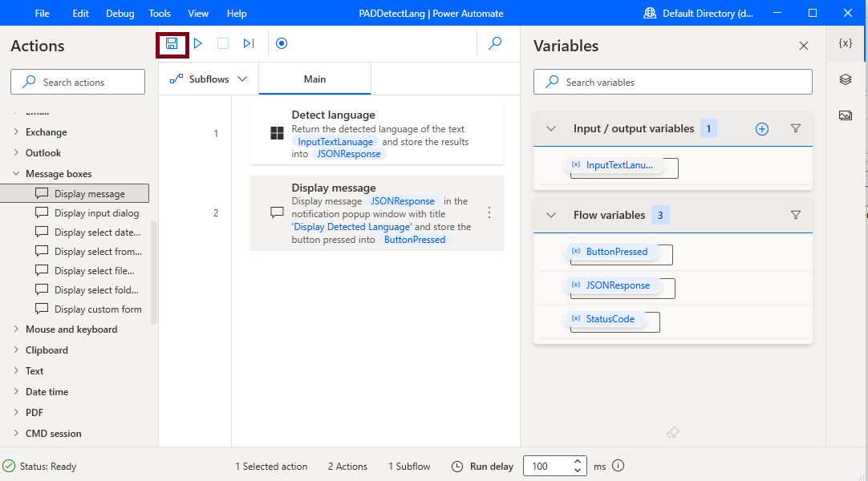This screenshot has height=481, width=868.
Task: Open the Debug menu
Action: tap(119, 13)
